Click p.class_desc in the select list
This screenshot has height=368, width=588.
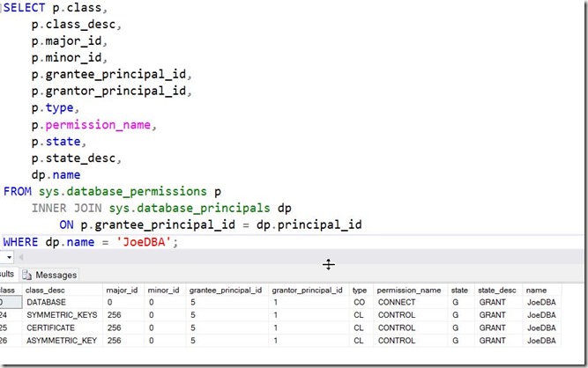click(73, 25)
